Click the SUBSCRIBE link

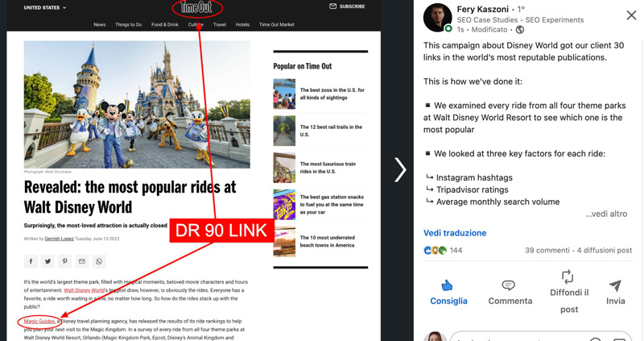(352, 6)
